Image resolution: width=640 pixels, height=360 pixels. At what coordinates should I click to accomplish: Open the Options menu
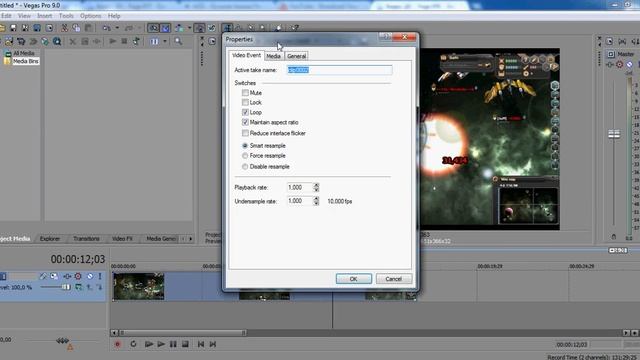90,16
